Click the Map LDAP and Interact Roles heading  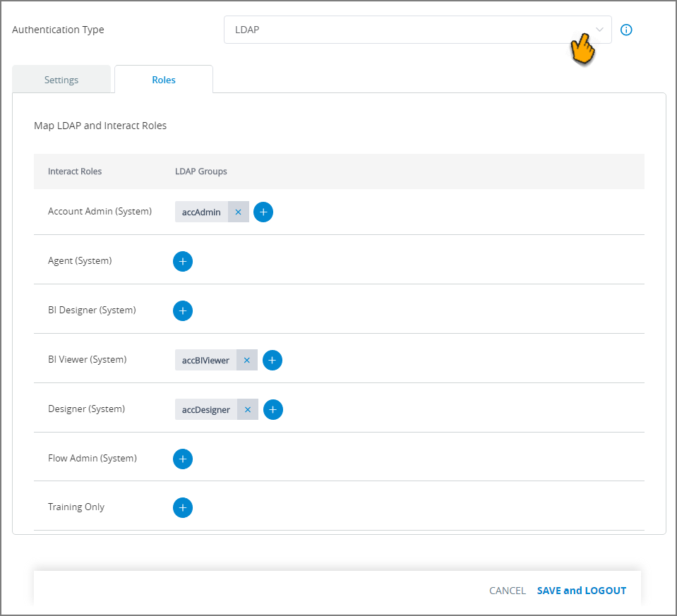point(100,126)
